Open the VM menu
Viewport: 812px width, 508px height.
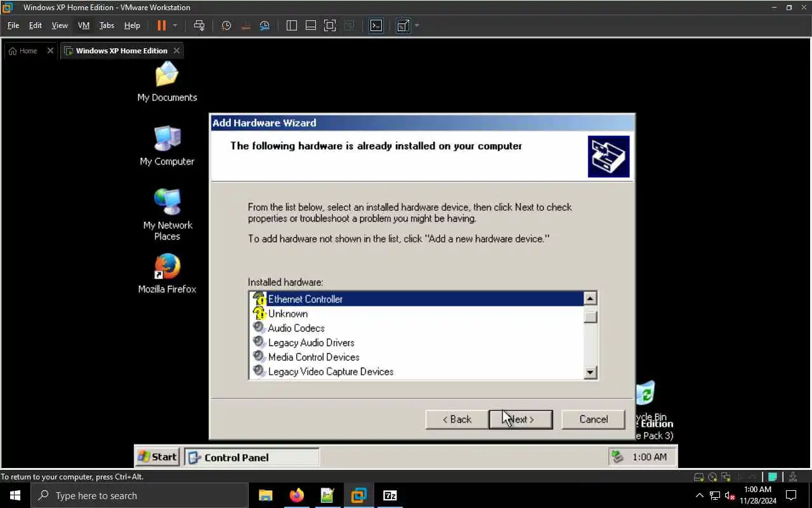tap(84, 25)
